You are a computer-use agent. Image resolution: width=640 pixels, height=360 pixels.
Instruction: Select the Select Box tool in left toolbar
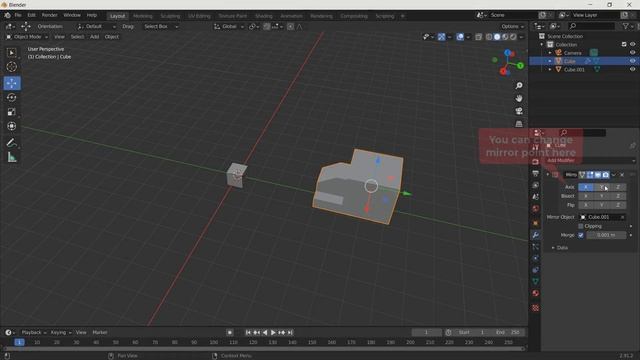point(12,53)
